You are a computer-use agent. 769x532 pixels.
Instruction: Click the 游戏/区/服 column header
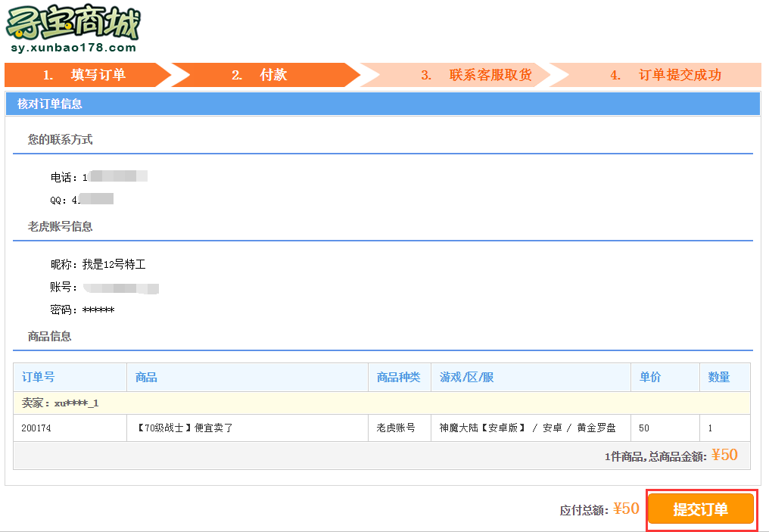pyautogui.click(x=467, y=377)
